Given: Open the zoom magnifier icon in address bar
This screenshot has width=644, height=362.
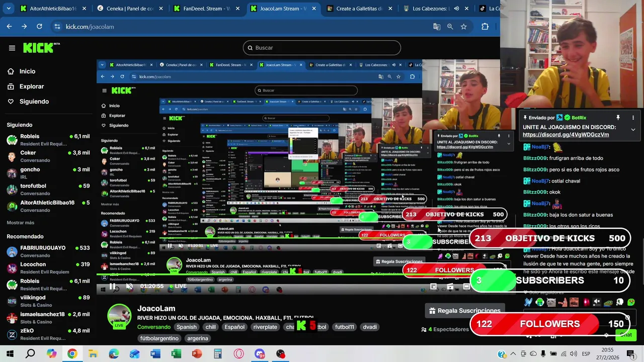Looking at the screenshot, I should click(x=450, y=27).
